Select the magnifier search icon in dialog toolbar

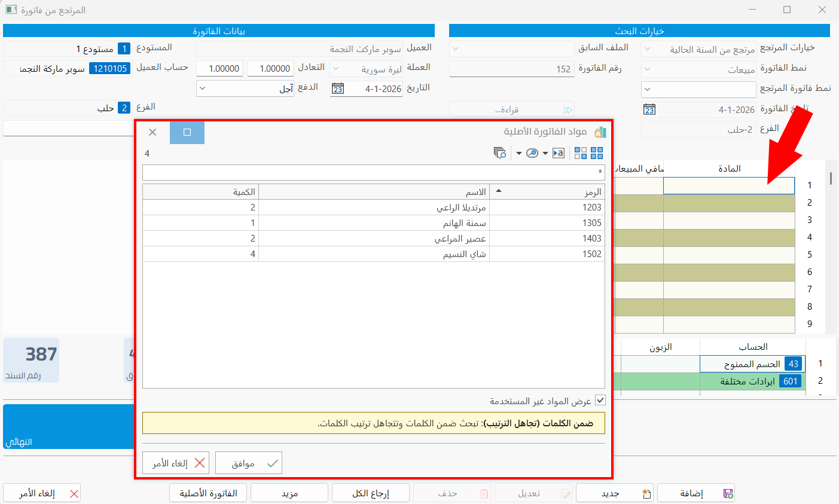click(x=532, y=153)
